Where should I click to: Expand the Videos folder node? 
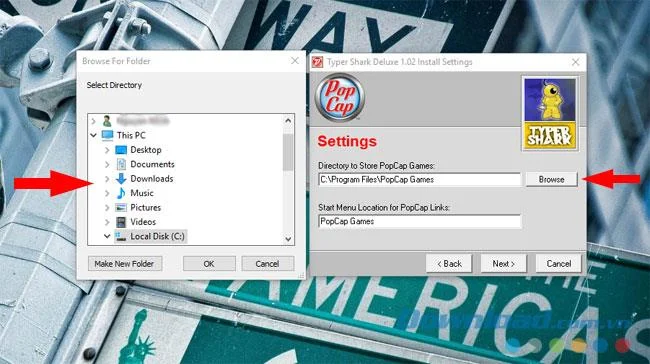point(107,222)
